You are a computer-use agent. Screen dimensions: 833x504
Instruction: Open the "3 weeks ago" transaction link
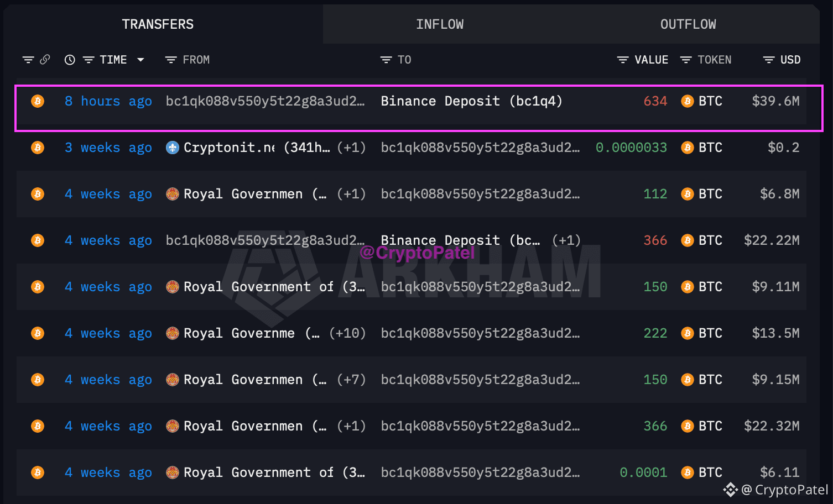coord(108,148)
